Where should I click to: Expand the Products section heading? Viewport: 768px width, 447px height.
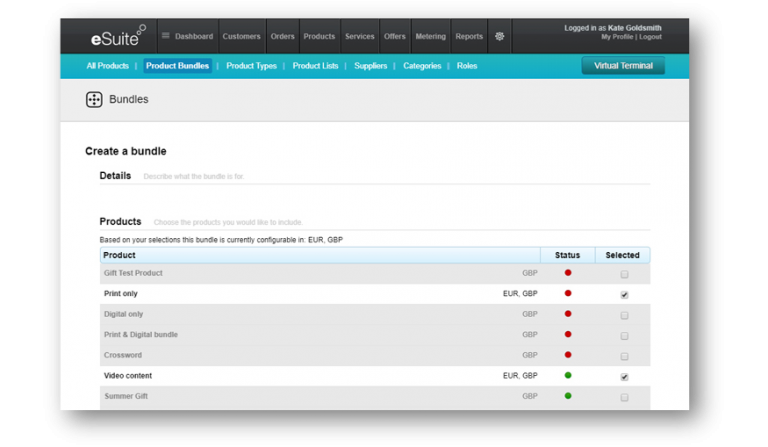120,221
